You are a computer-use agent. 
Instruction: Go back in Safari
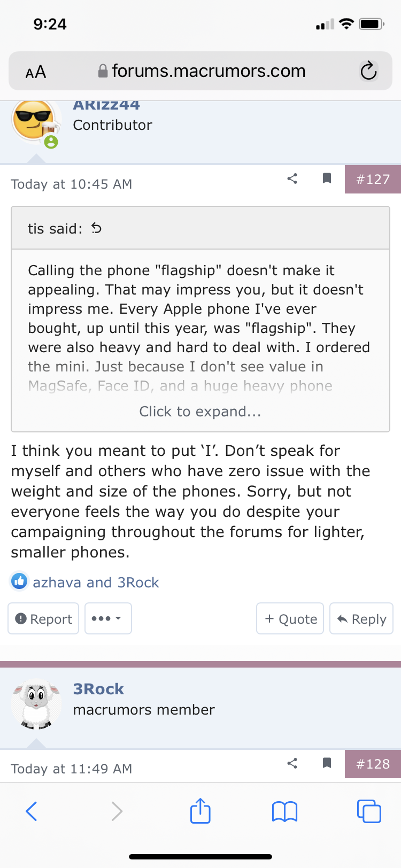coord(32,811)
